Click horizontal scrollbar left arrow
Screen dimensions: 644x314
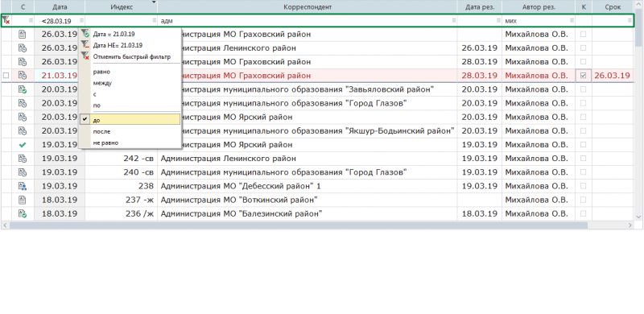coord(5,225)
